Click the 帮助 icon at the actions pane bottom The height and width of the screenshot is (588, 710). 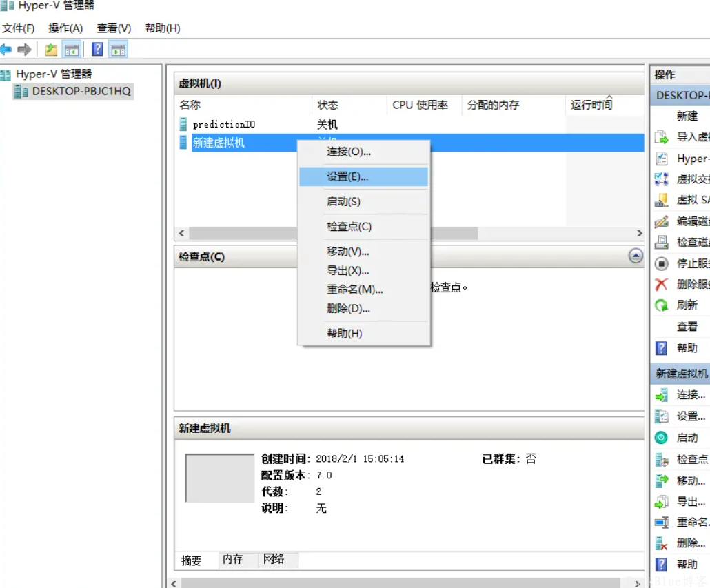tap(662, 565)
